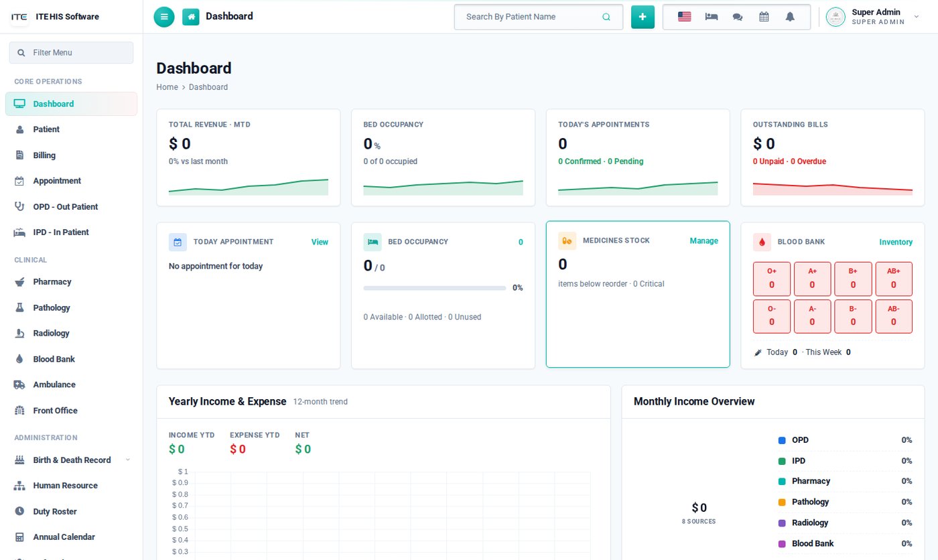
Task: Click the View link on Today Appointment
Action: (x=320, y=242)
